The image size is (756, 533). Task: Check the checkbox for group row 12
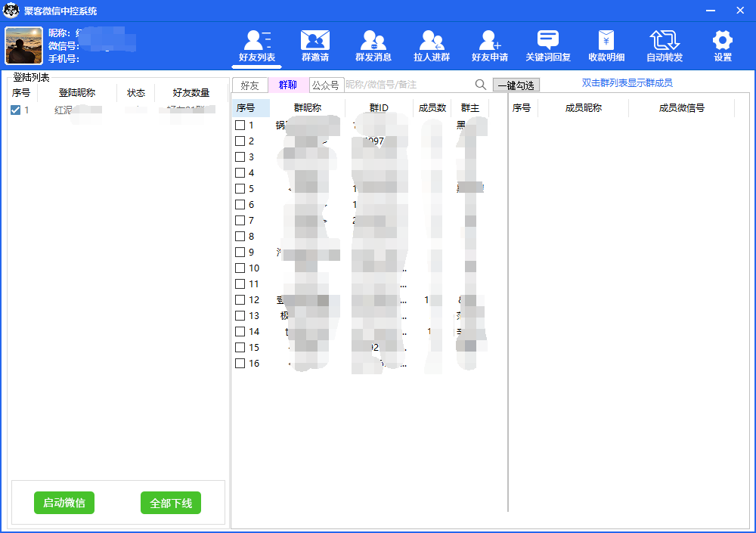tap(240, 299)
